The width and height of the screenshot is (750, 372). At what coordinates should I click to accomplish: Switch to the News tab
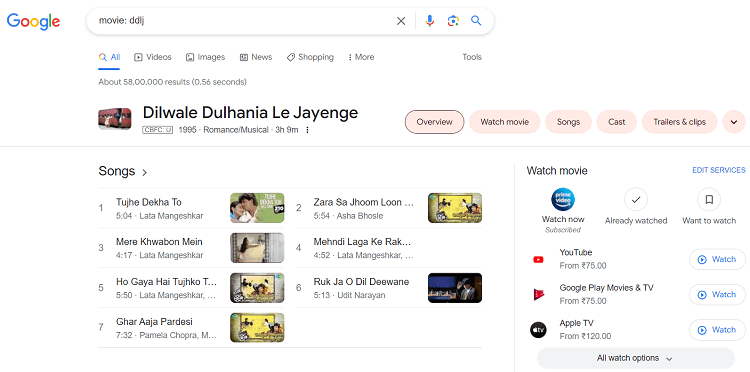click(256, 57)
